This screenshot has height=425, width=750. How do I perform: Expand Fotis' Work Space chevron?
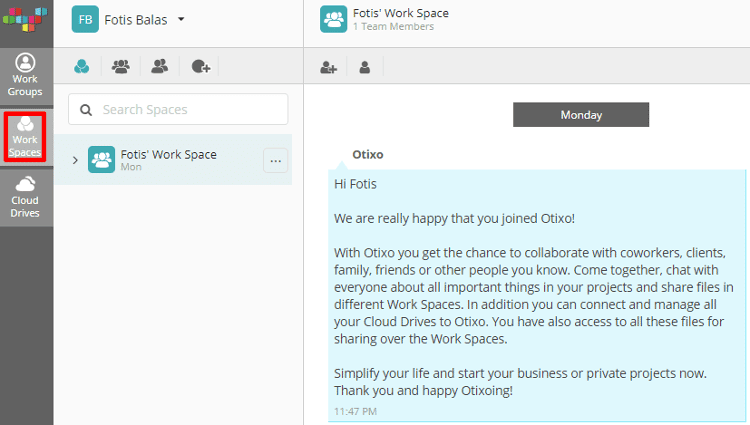[75, 160]
